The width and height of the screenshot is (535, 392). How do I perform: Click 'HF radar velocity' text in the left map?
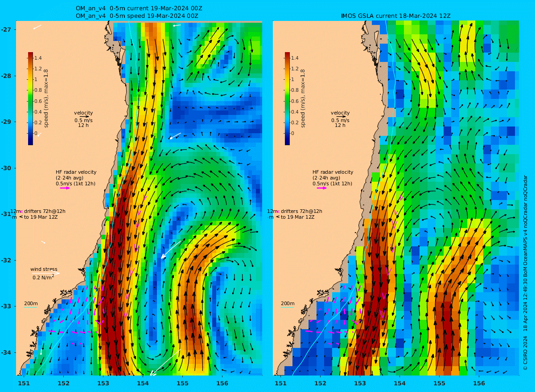tap(76, 172)
